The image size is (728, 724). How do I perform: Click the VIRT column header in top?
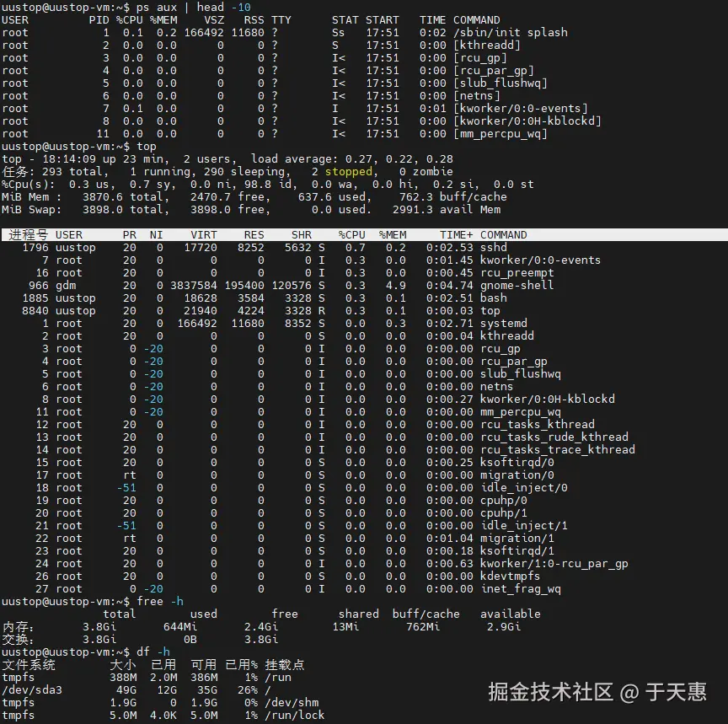click(203, 235)
